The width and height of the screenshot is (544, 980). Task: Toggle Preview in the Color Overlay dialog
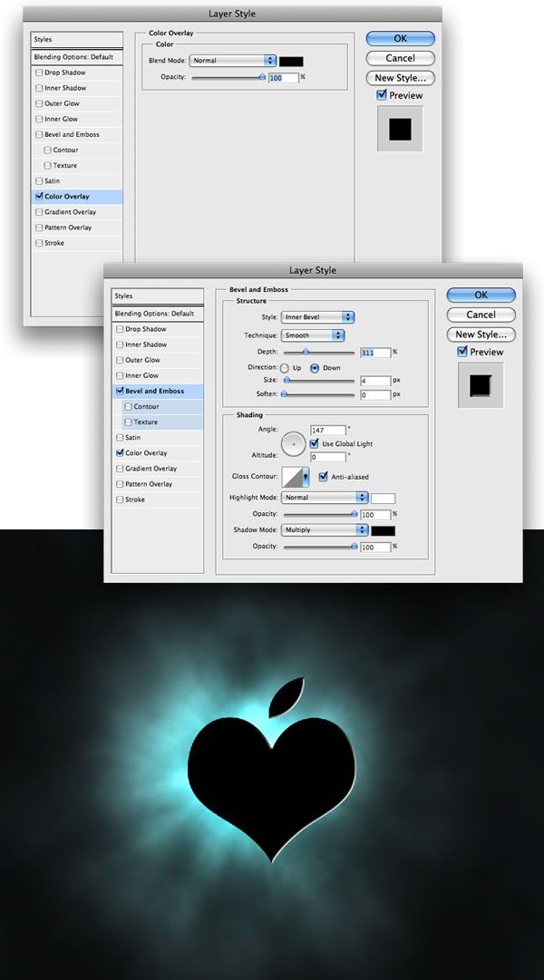point(382,95)
